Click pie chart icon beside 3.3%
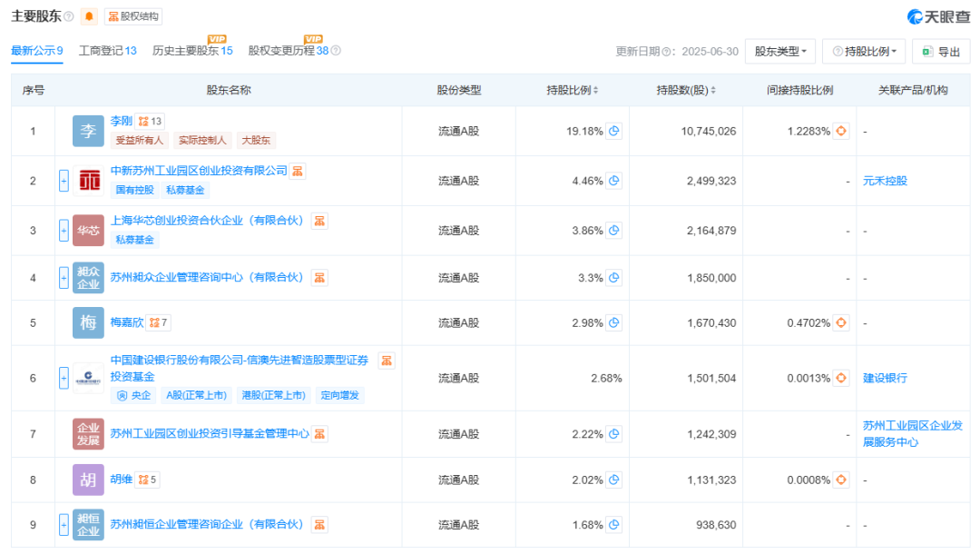Screen dimensions: 980x554 (613, 278)
